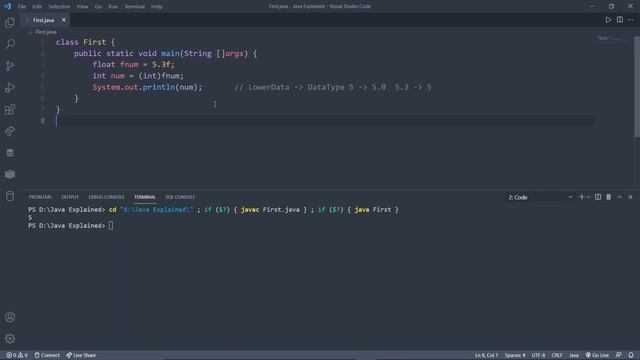The width and height of the screenshot is (640, 360).
Task: Click the terminal prompt input line
Action: [71, 226]
